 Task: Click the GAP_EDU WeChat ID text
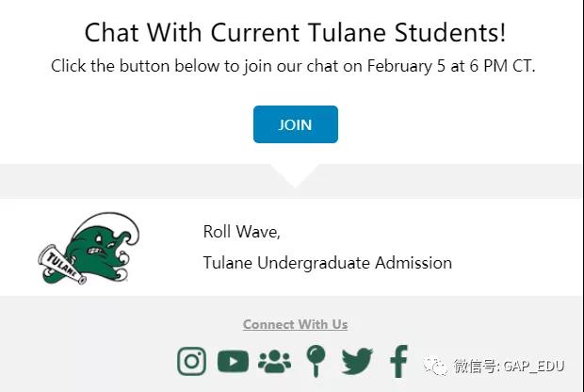tap(534, 367)
